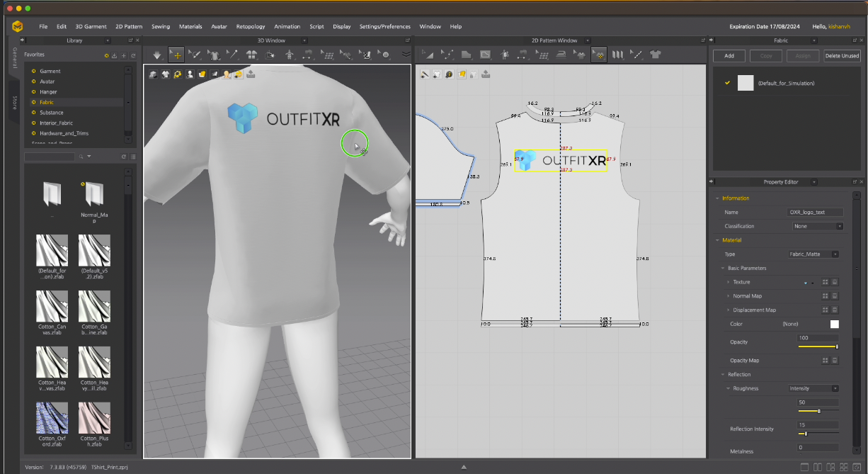Click the white shirt display icon in 2D viewport

pyautogui.click(x=437, y=74)
